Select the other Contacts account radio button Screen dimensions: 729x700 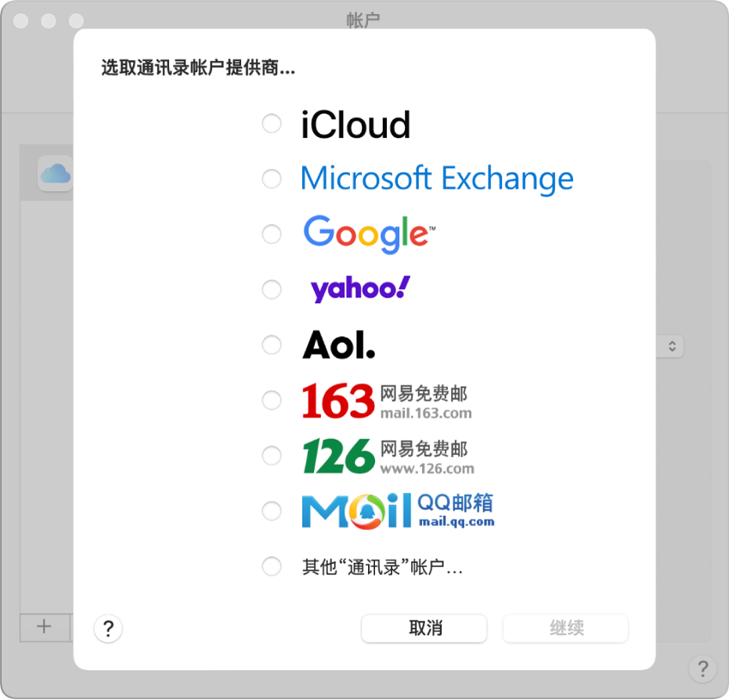click(272, 567)
